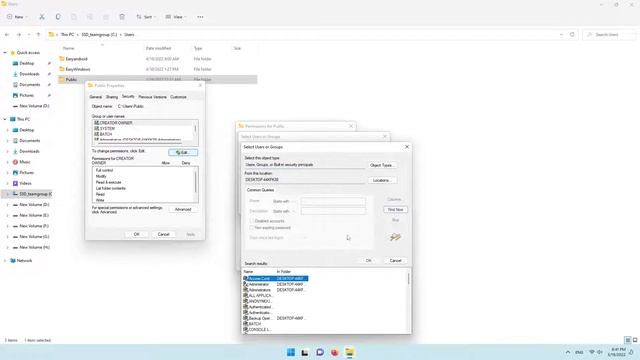
Task: Click the Object Types button
Action: pyautogui.click(x=382, y=165)
